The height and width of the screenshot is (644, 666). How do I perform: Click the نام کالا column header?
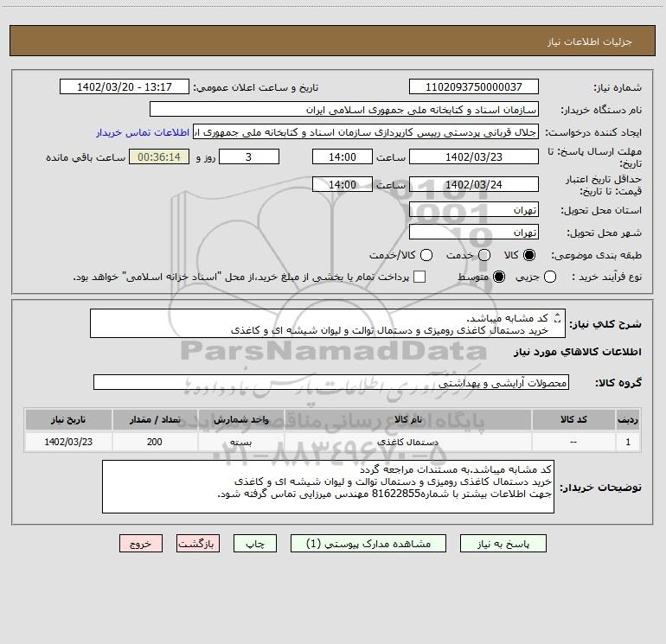pos(407,420)
